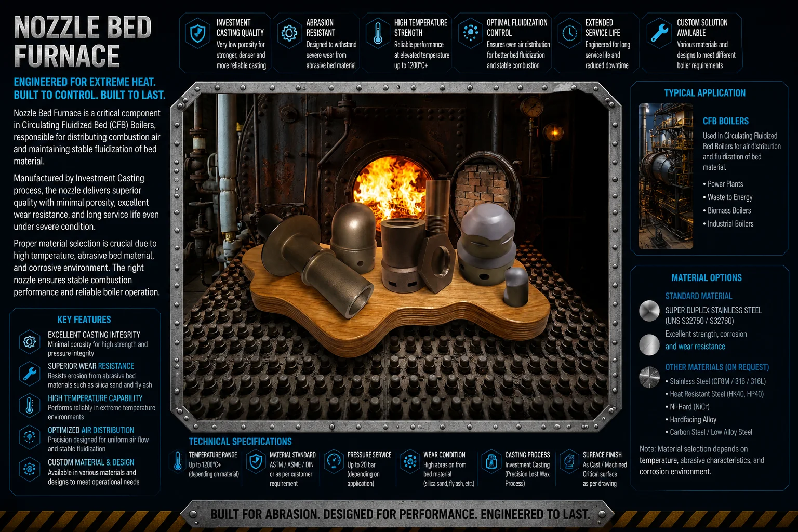Screen dimensions: 798x532
Task: Select the 'TECHNICAL SPECIFICATIONS' heading
Action: coord(240,442)
